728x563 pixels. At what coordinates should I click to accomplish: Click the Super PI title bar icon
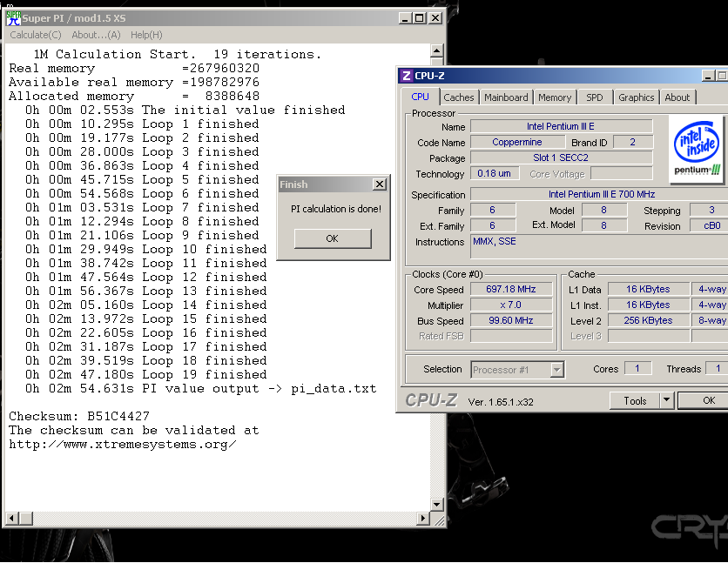tap(13, 17)
